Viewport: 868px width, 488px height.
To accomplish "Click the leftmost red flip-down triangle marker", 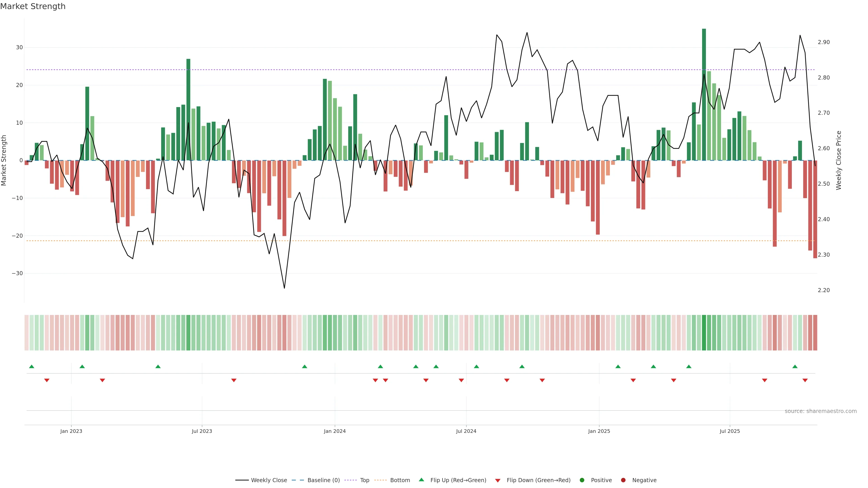I will coord(47,380).
